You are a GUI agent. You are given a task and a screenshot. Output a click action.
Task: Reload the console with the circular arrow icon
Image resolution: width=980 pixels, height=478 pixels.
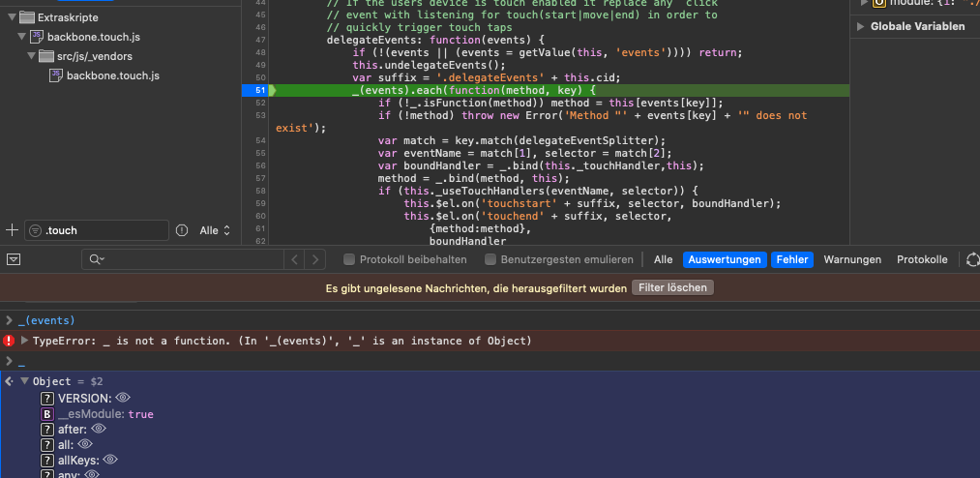pyautogui.click(x=972, y=259)
